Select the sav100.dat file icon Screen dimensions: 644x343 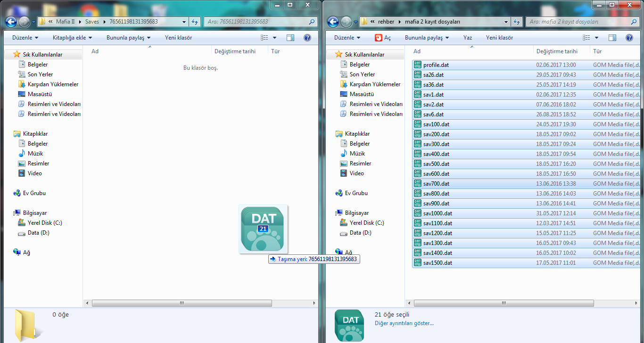(418, 124)
